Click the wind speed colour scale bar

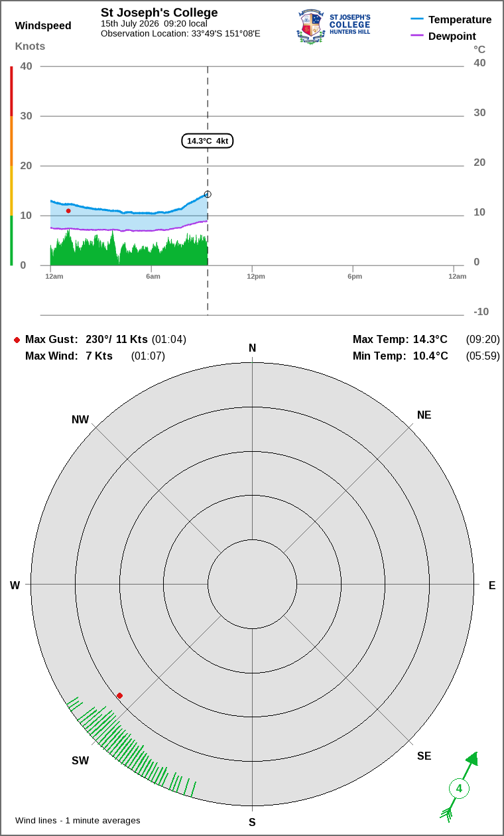(x=11, y=166)
